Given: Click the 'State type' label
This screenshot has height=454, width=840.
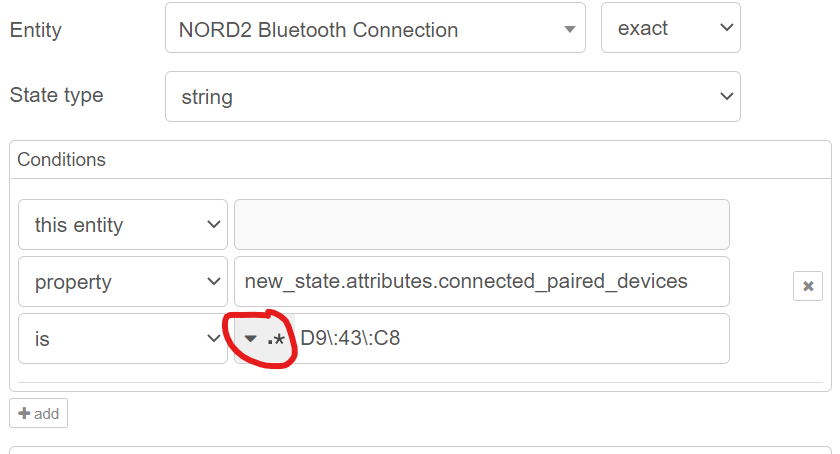Looking at the screenshot, I should tap(56, 96).
